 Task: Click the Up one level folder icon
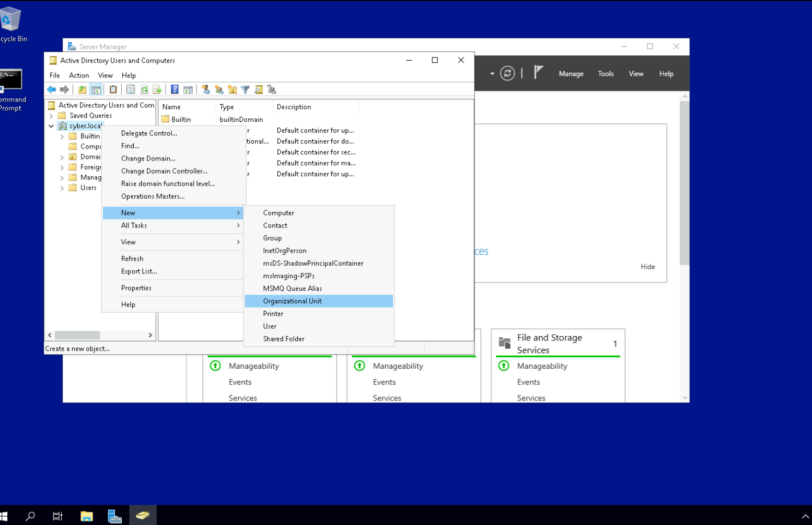(x=82, y=89)
